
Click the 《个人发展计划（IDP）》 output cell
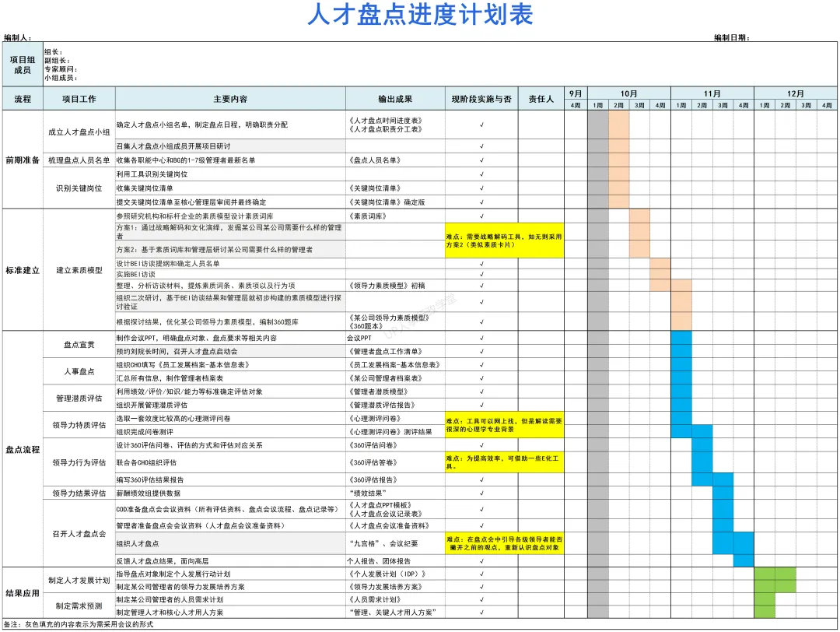click(x=395, y=574)
